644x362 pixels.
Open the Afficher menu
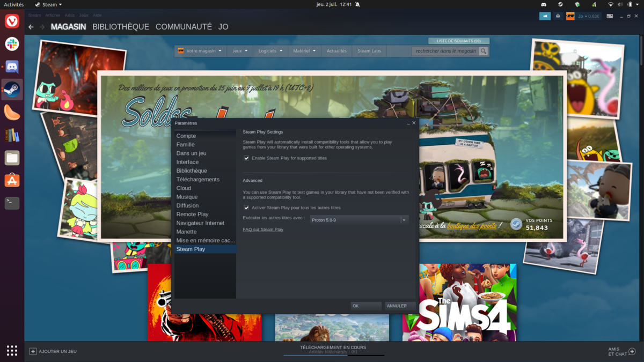pyautogui.click(x=53, y=15)
